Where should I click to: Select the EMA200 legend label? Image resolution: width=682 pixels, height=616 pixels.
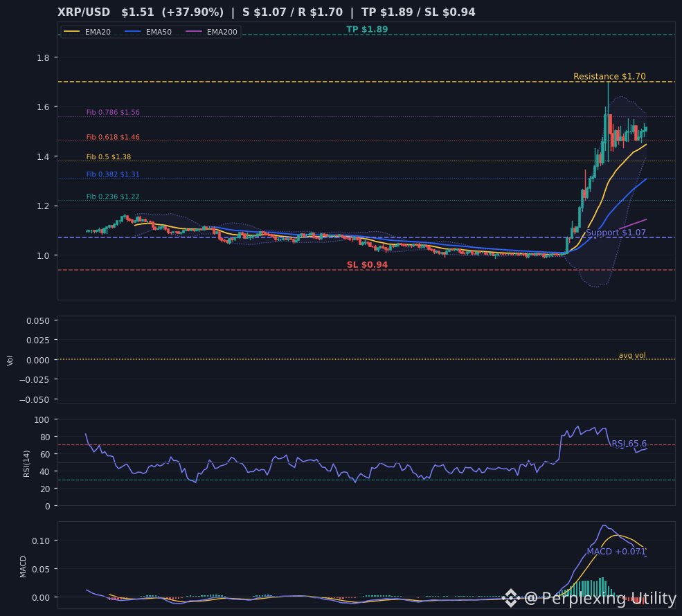coord(222,32)
